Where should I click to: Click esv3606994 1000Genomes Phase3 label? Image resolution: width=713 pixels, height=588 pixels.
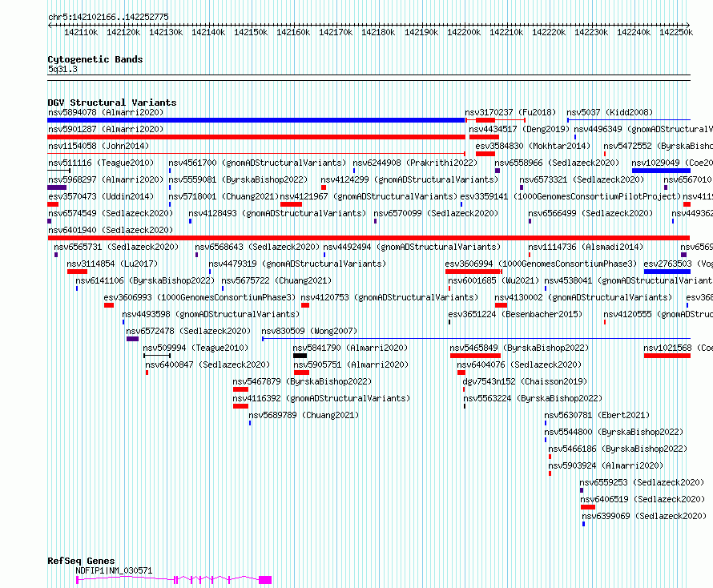[x=541, y=264]
